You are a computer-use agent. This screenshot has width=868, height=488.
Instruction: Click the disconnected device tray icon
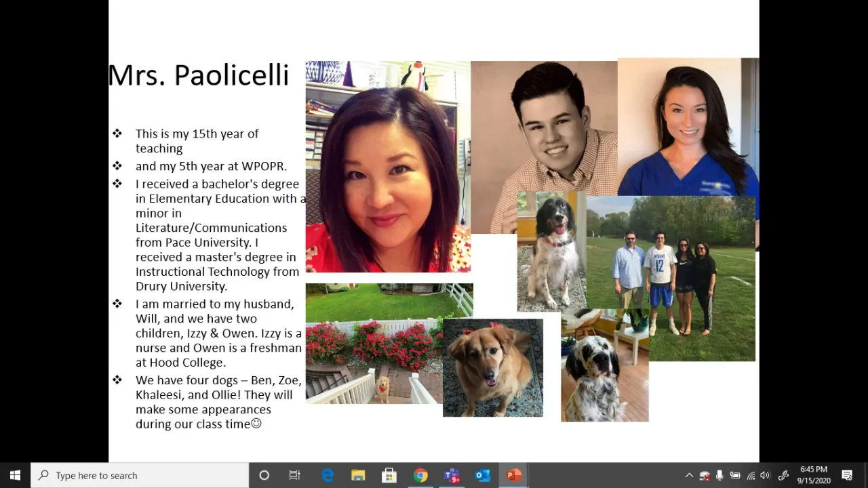pos(705,475)
